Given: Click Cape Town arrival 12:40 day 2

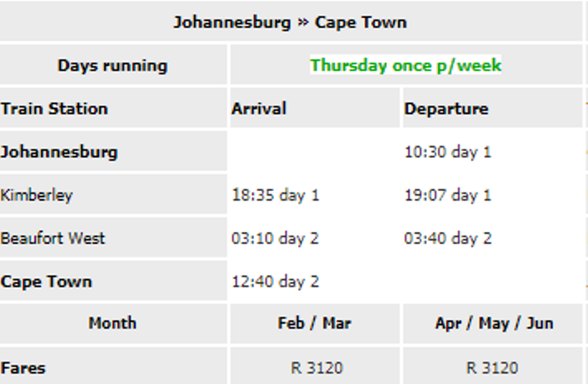Looking at the screenshot, I should 275,281.
